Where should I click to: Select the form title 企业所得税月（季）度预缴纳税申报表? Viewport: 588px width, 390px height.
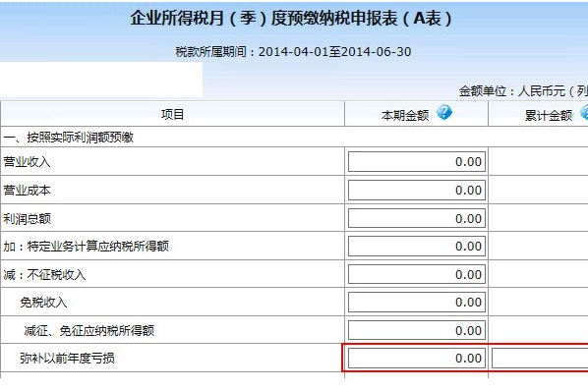pos(291,18)
